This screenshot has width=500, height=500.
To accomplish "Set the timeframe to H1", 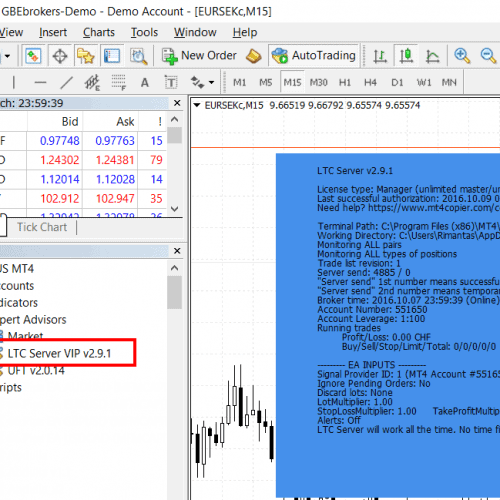I will click(x=345, y=82).
